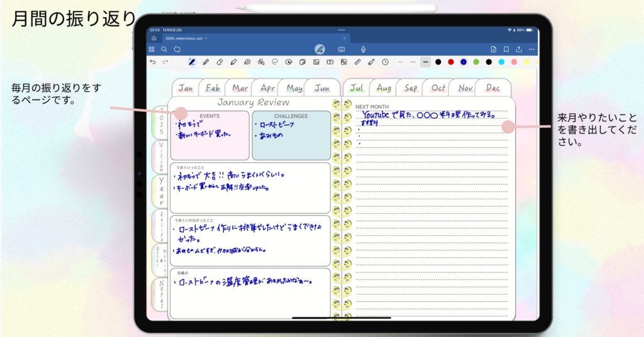Image resolution: width=644 pixels, height=337 pixels.
Task: Redo the last action
Action: click(165, 62)
